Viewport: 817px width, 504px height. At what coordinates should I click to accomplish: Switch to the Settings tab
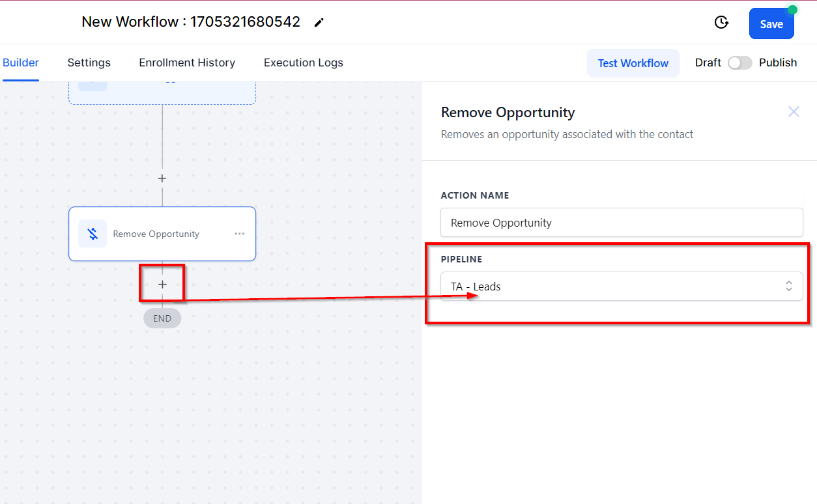(89, 63)
